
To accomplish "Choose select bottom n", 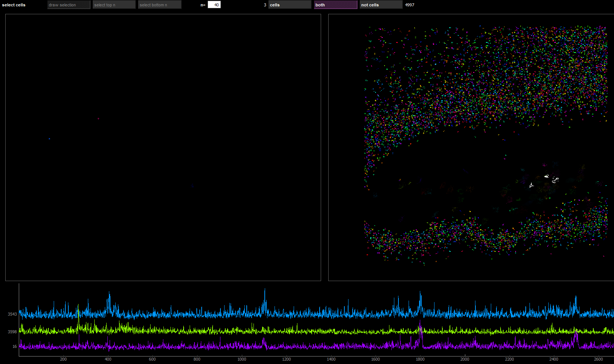I will pos(160,5).
